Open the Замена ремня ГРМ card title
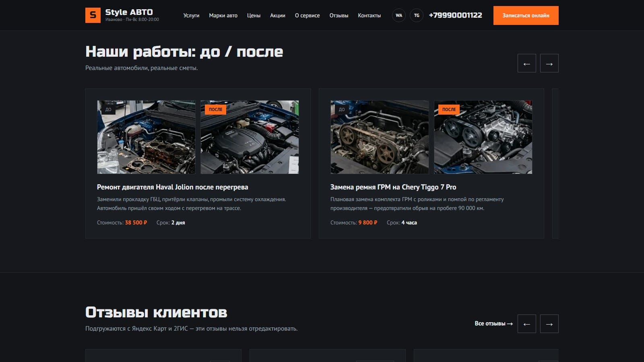This screenshot has height=362, width=644. (393, 187)
